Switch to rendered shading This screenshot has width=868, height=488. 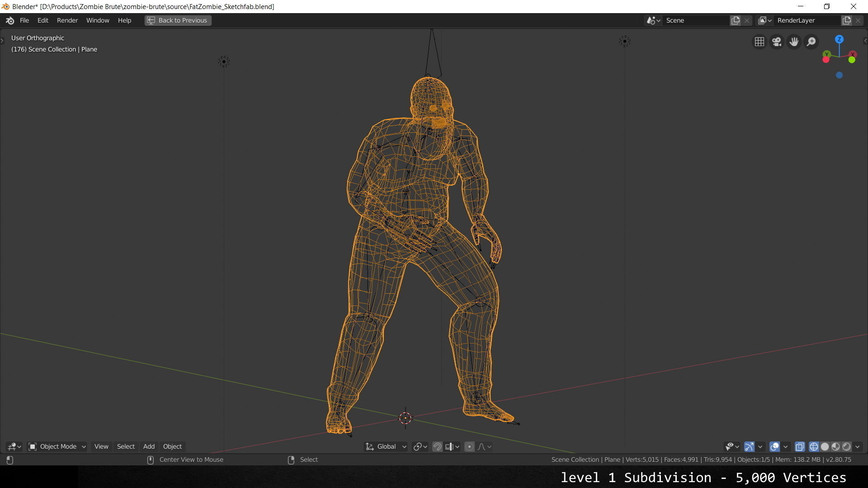tap(846, 447)
